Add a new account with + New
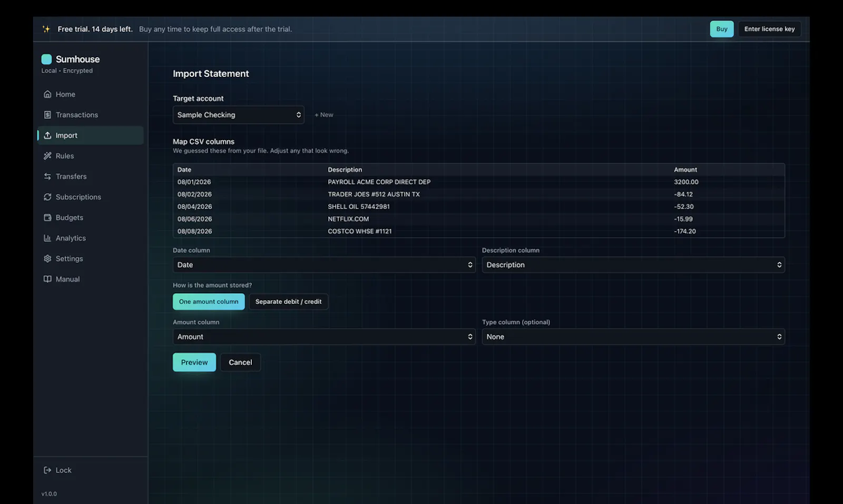843x504 pixels. [x=324, y=115]
